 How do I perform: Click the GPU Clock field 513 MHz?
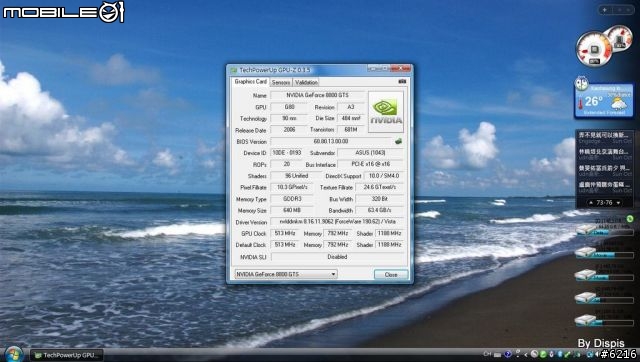[x=285, y=233]
